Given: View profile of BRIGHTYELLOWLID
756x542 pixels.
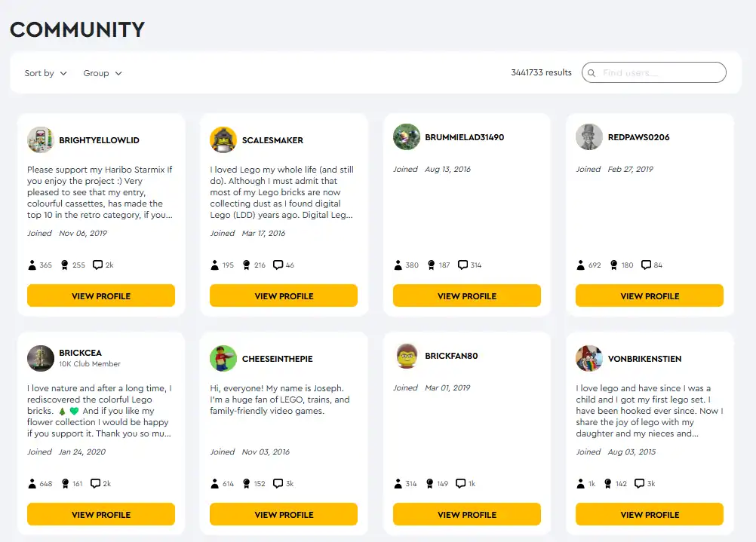Looking at the screenshot, I should pyautogui.click(x=101, y=295).
